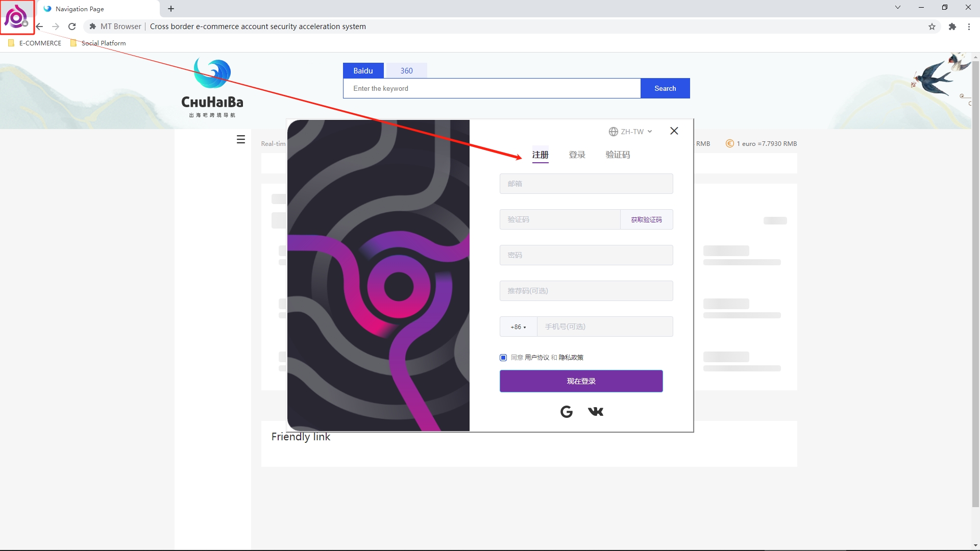Open the +86 country code dropdown

(x=518, y=327)
